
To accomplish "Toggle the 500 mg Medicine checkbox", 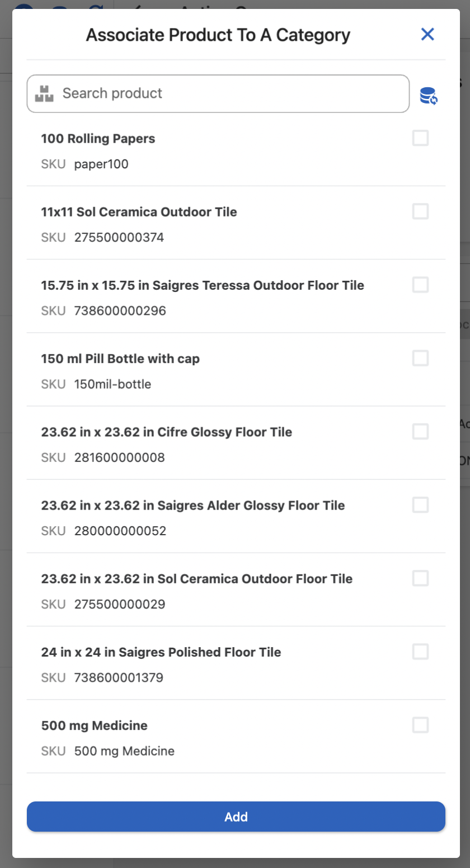I will click(420, 725).
